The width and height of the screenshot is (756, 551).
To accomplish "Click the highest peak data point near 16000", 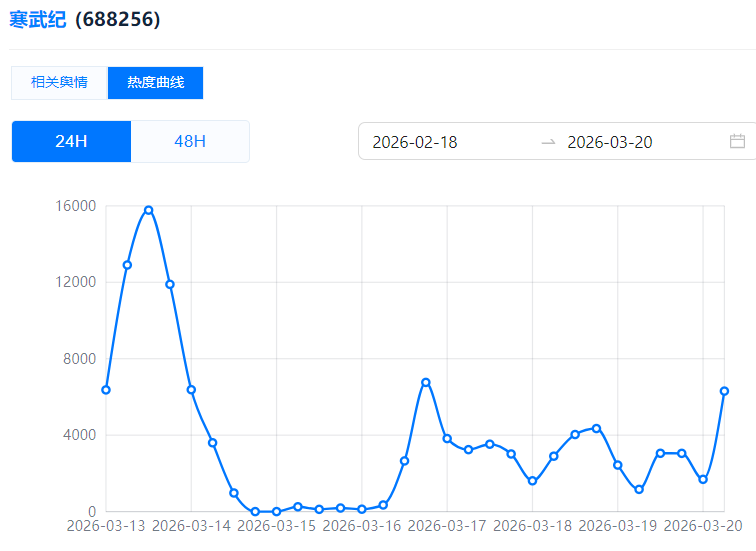I will click(x=148, y=210).
